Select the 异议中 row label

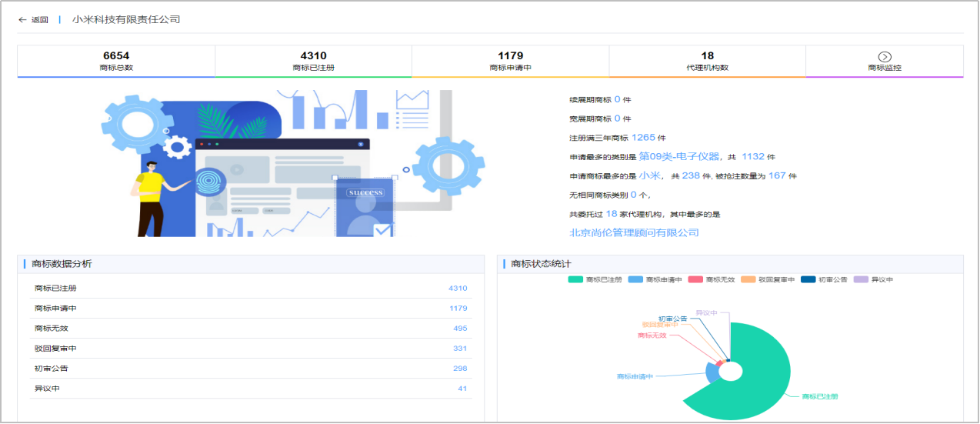(48, 389)
